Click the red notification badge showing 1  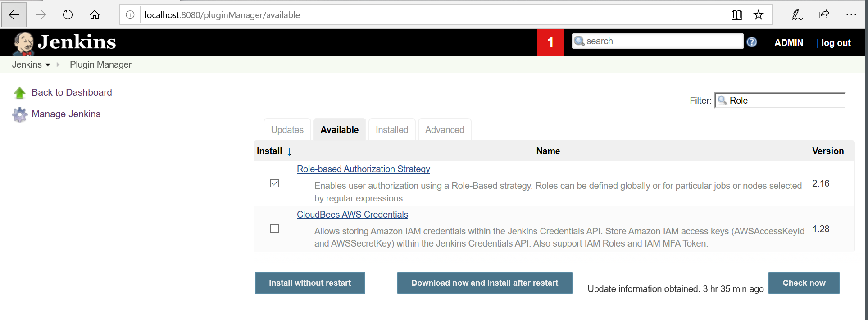[550, 42]
